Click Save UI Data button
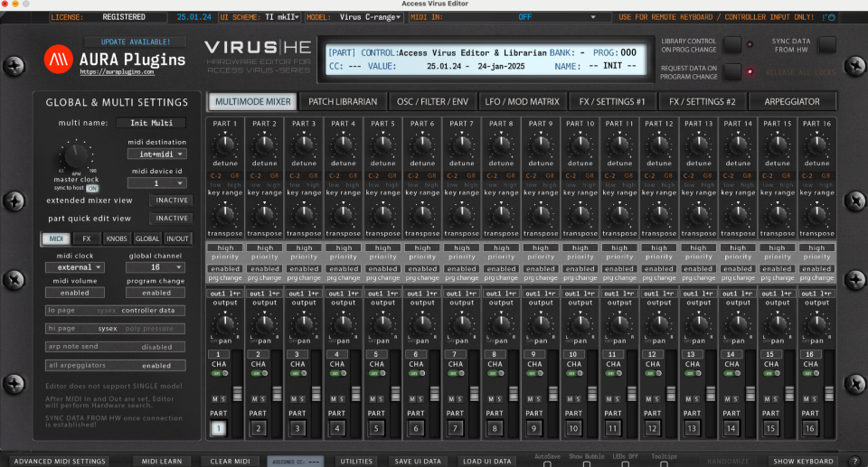The height and width of the screenshot is (467, 868). click(418, 461)
